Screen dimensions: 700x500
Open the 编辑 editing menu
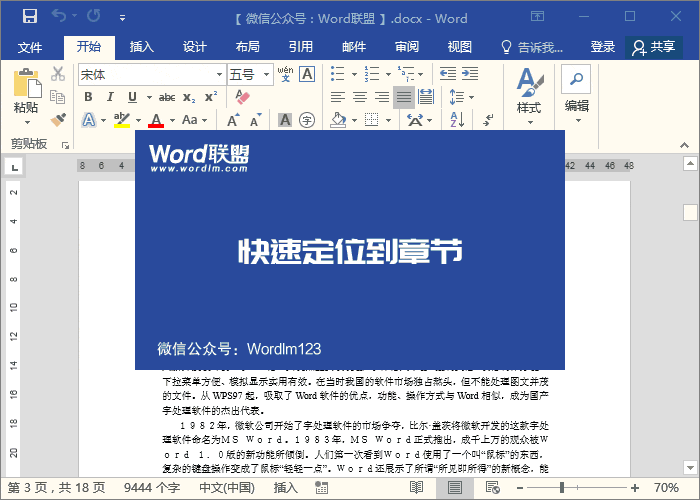(x=576, y=95)
